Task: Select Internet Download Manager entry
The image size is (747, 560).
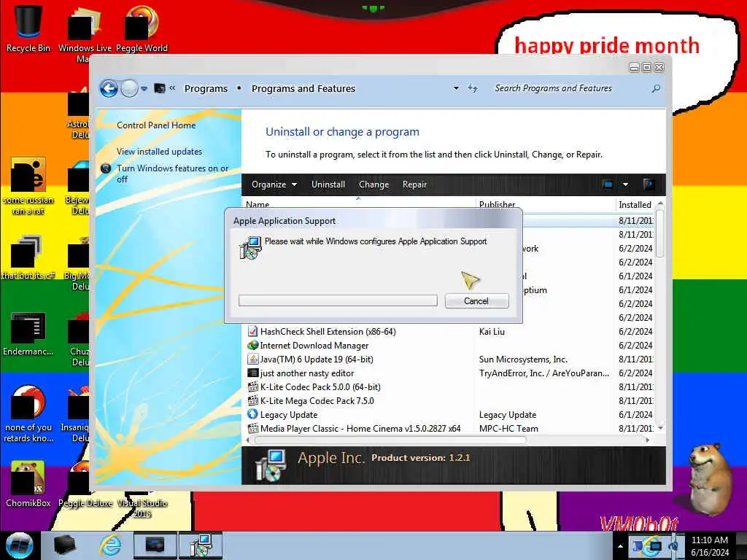Action: click(449, 346)
